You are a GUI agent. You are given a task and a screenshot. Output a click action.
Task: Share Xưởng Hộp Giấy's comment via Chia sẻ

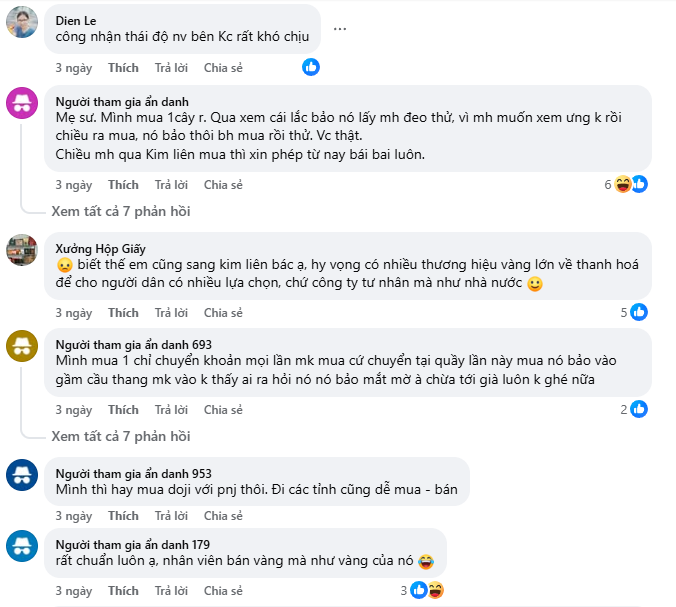pyautogui.click(x=223, y=313)
